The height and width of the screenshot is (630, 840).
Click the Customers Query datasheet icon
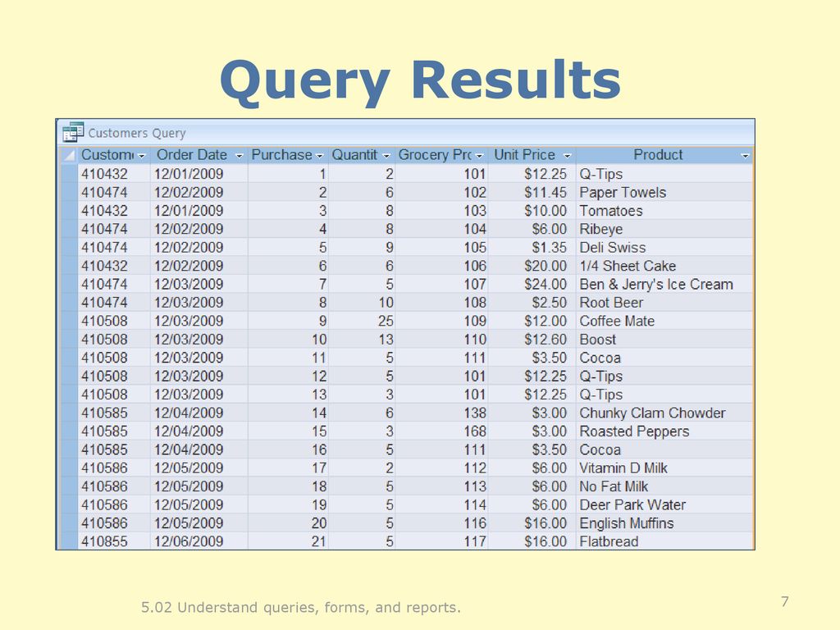click(x=73, y=132)
